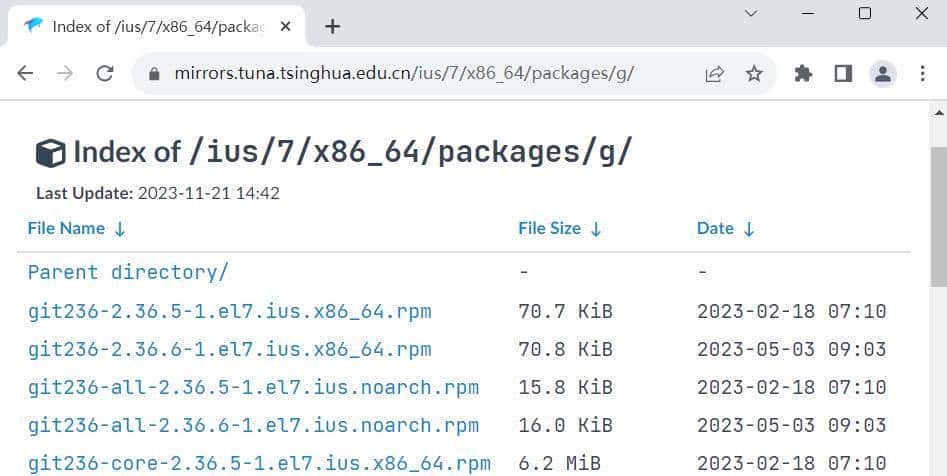Open the Chrome profile avatar
Image resolution: width=947 pixels, height=476 pixels.
pos(882,73)
